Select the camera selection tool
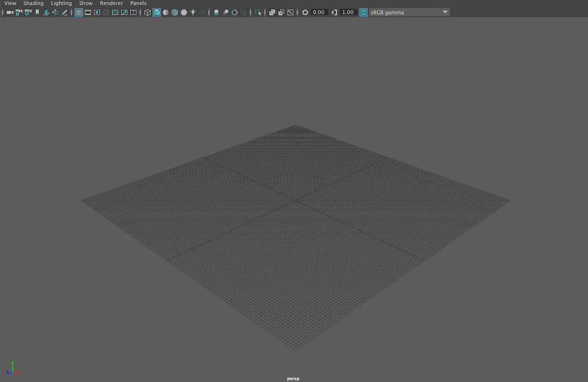This screenshot has width=588, height=382. point(10,12)
